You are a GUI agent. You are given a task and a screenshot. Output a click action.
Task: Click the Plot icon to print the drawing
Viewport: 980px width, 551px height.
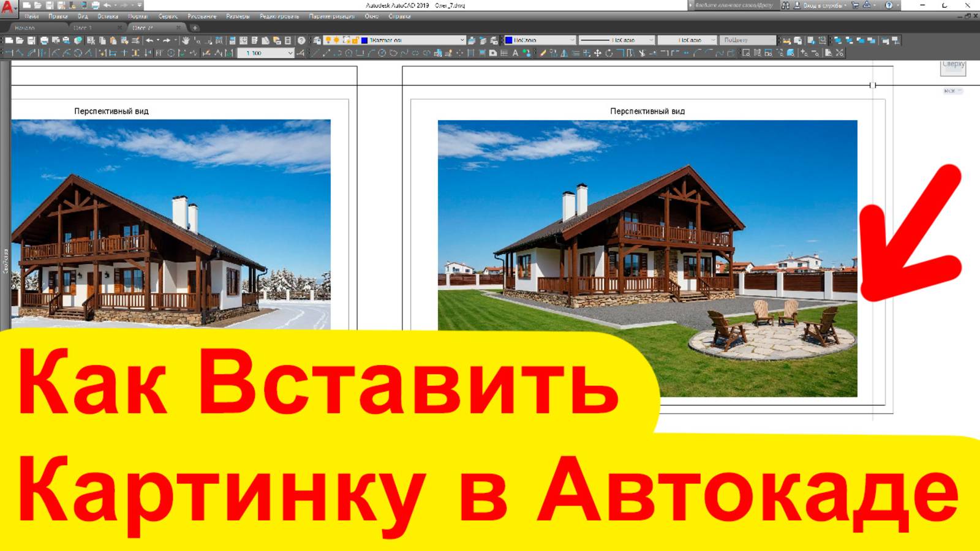click(44, 41)
